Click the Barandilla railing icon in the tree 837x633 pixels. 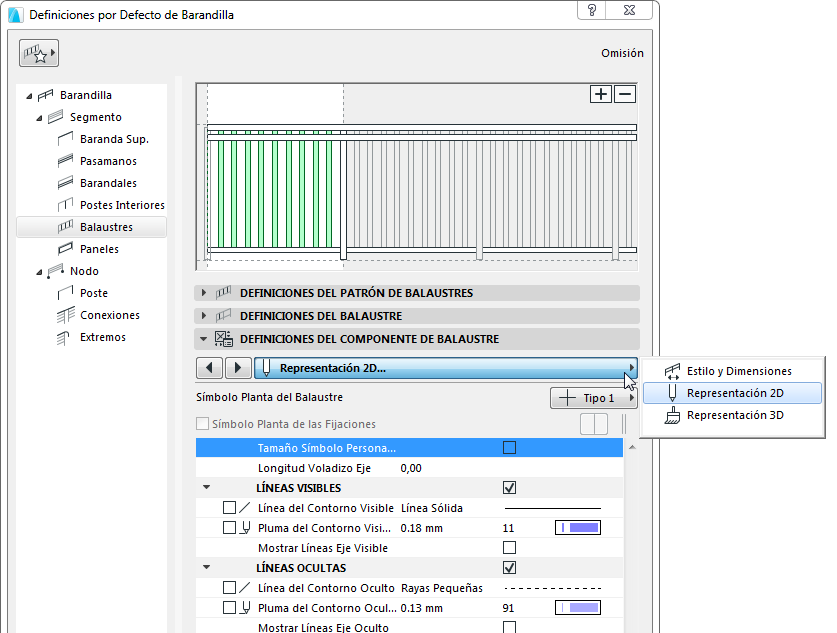pyautogui.click(x=45, y=95)
